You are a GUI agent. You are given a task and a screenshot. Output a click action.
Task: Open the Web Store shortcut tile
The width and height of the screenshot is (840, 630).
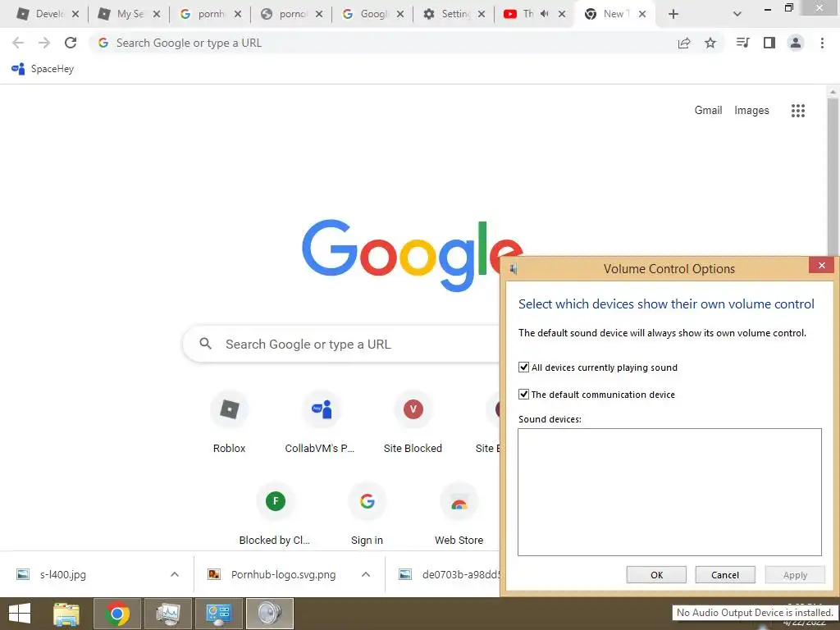click(x=459, y=514)
